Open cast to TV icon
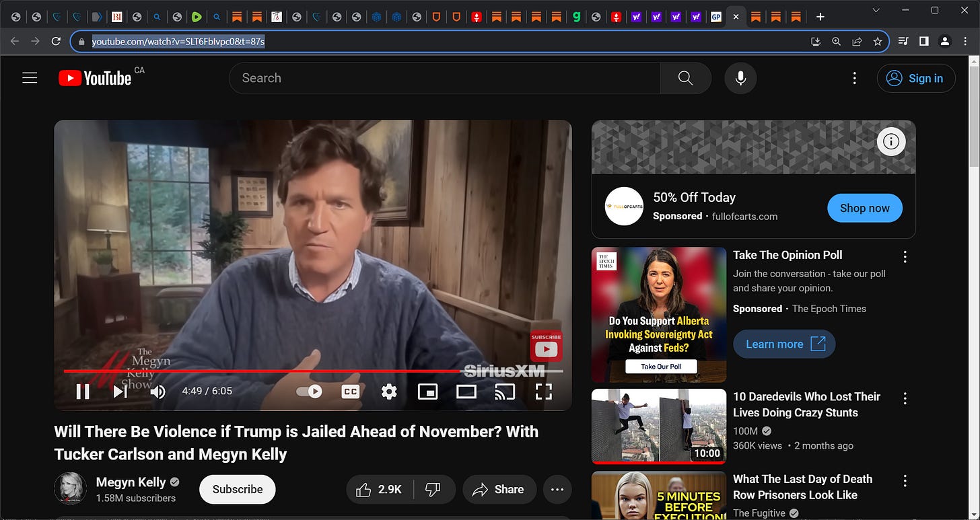Viewport: 980px width, 520px height. click(505, 392)
